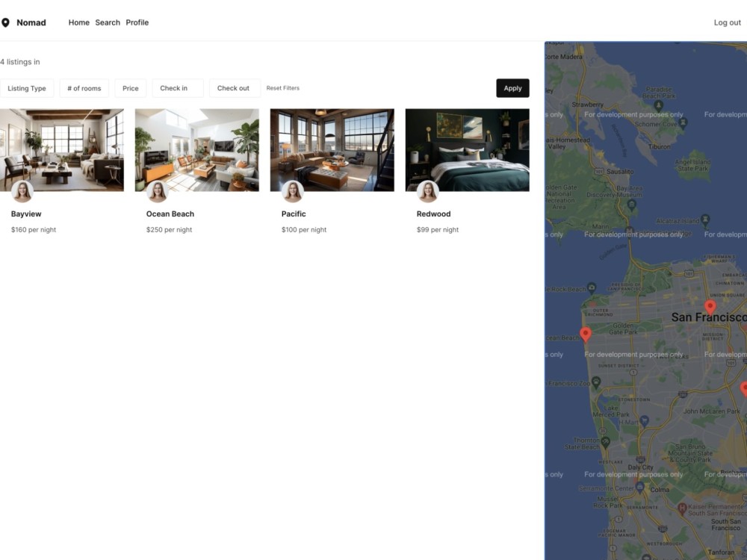This screenshot has height=560, width=747.
Task: Click the Sausalito label on map
Action: 620,171
